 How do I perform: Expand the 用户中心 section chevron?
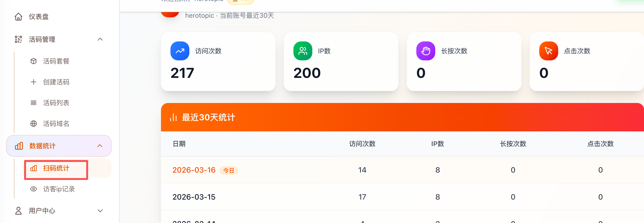click(x=100, y=211)
